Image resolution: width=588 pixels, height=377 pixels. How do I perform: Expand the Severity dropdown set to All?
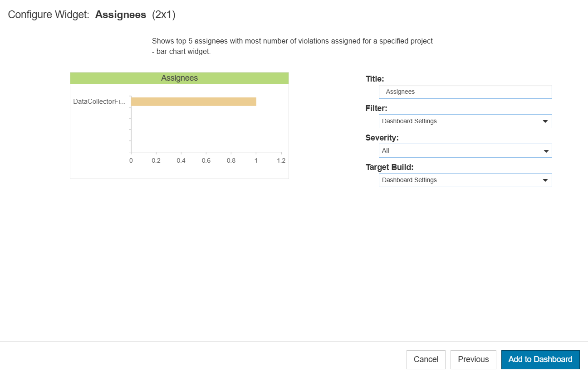point(465,150)
